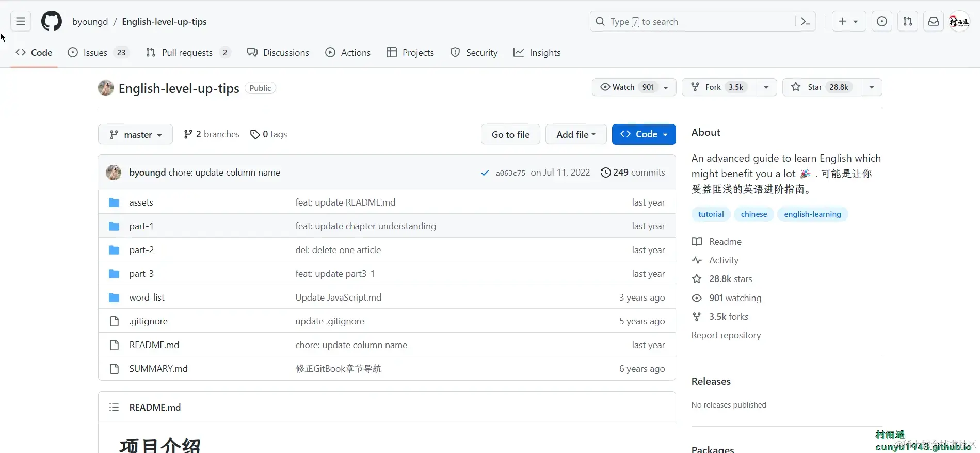Select the english-learning topic tag
This screenshot has height=453, width=980.
point(812,214)
